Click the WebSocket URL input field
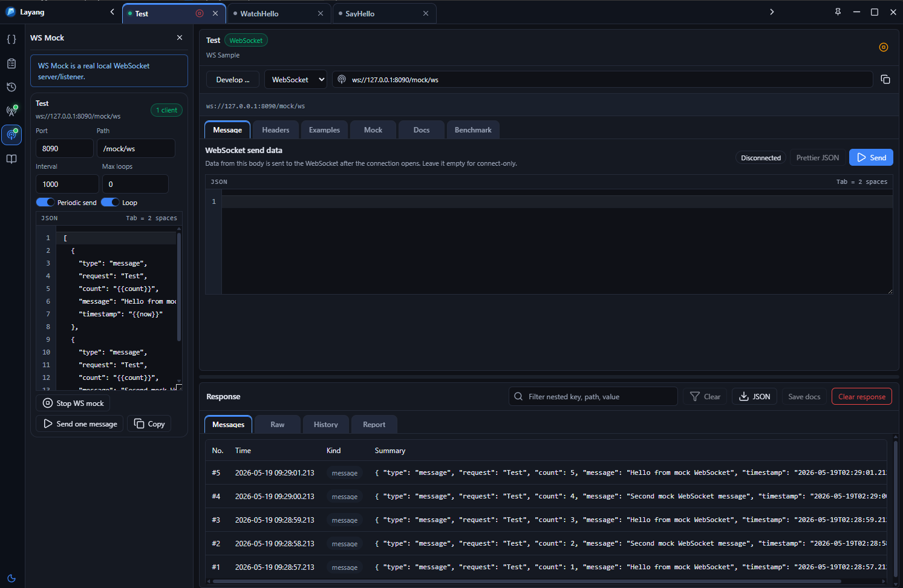903x588 pixels. (x=602, y=79)
